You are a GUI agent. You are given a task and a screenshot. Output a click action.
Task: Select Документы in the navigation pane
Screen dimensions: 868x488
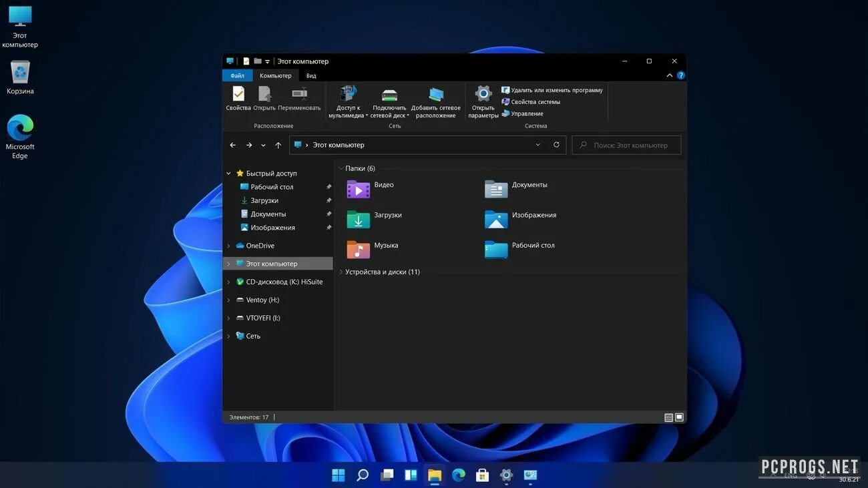coord(268,214)
